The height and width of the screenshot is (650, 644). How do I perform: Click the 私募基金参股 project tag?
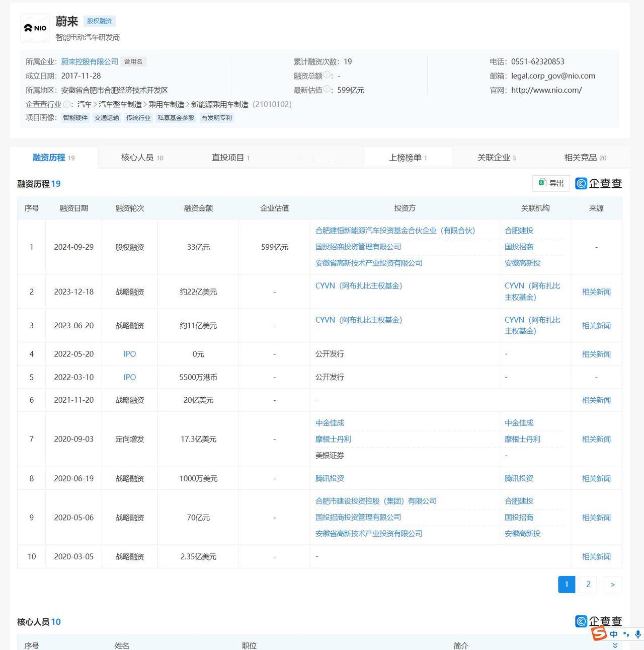click(x=176, y=118)
